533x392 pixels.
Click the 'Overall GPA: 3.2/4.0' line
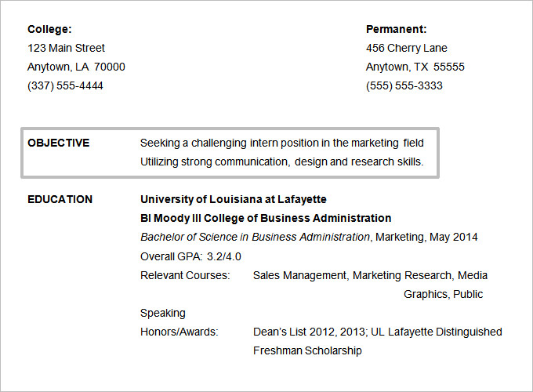[190, 256]
